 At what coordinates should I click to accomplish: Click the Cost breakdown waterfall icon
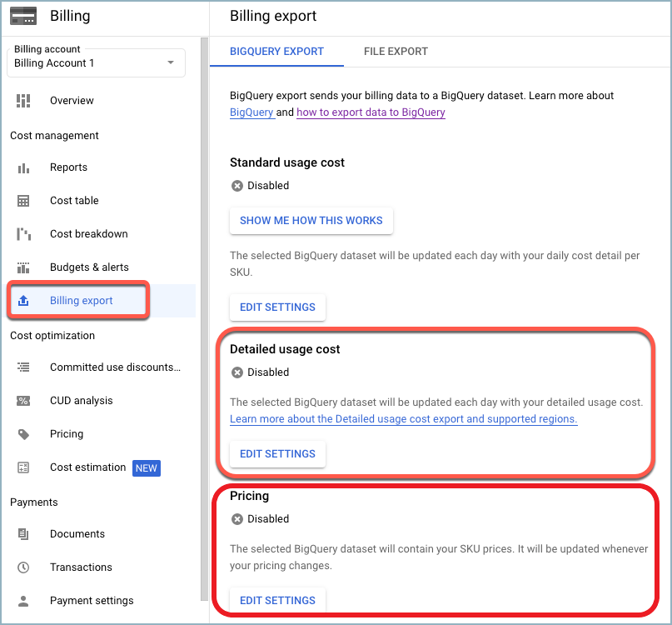pyautogui.click(x=23, y=234)
